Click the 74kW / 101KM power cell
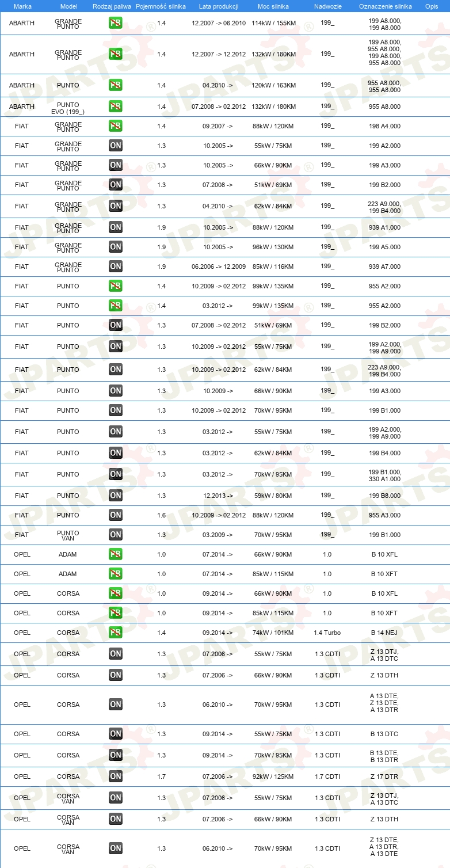The height and width of the screenshot is (868, 450). [x=273, y=633]
